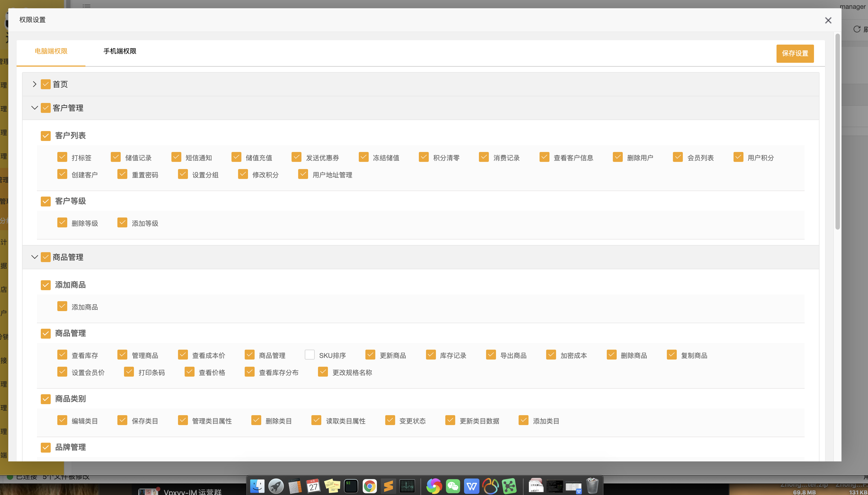Uncheck the 创建客户 permission

coord(62,174)
